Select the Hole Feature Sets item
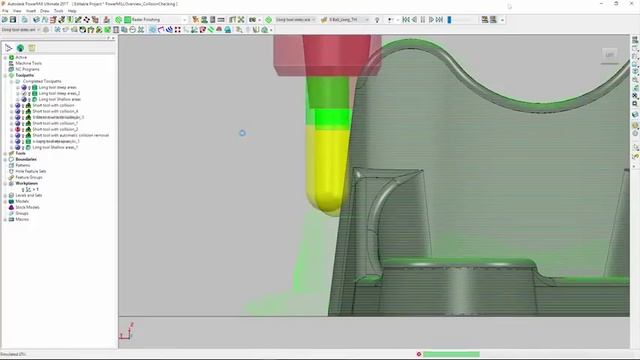The width and height of the screenshot is (640, 360). click(x=31, y=171)
